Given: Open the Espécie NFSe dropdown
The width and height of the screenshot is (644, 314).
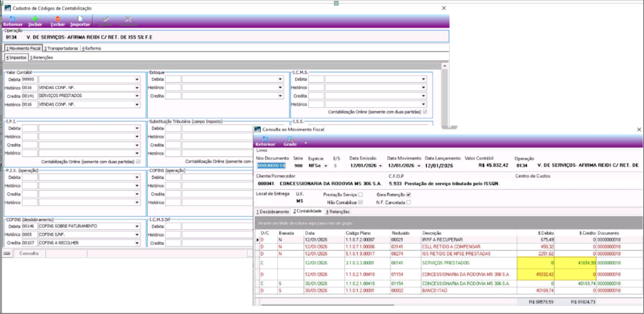Looking at the screenshot, I should (x=325, y=166).
